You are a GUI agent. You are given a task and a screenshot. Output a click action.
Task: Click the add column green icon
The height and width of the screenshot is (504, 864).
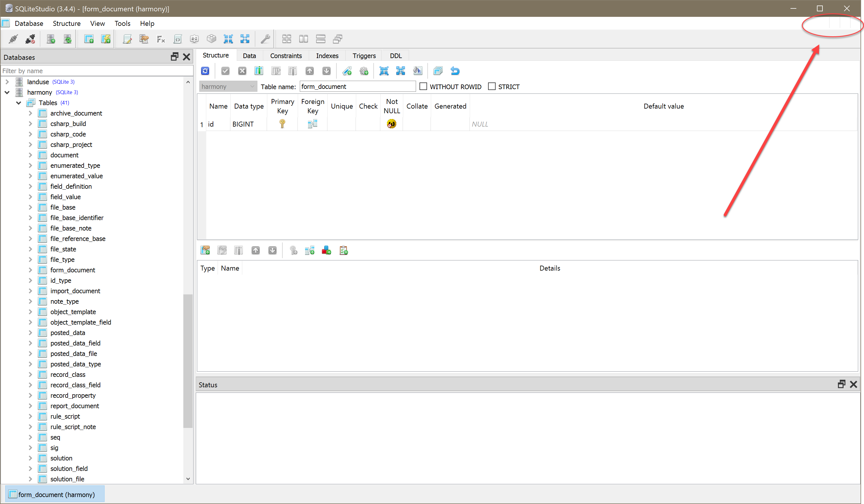pos(259,71)
